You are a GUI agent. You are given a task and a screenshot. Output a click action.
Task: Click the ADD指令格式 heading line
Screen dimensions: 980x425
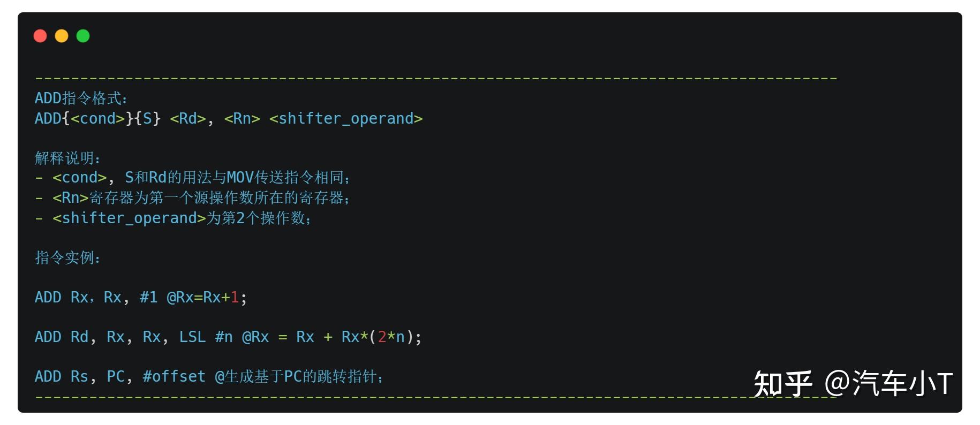81,98
